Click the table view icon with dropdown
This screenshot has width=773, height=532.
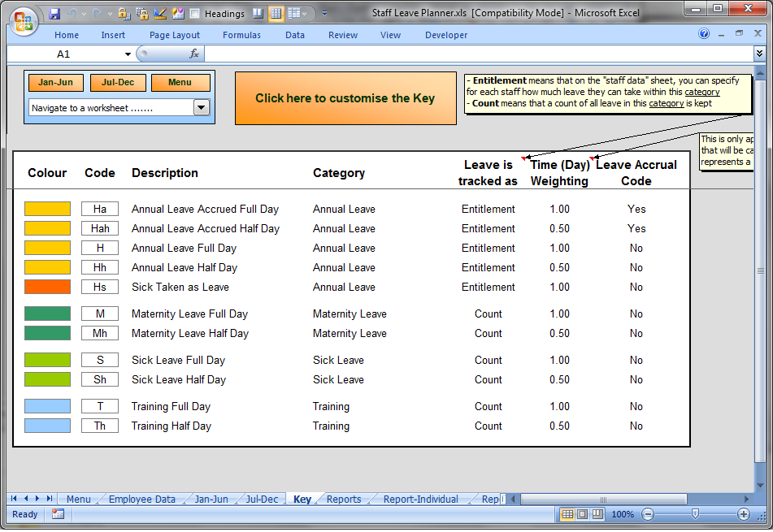[x=294, y=13]
